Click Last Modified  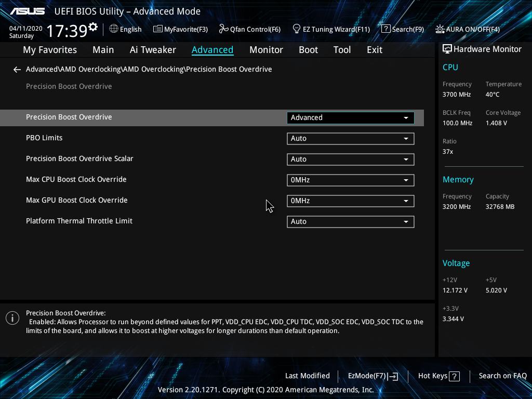(308, 376)
